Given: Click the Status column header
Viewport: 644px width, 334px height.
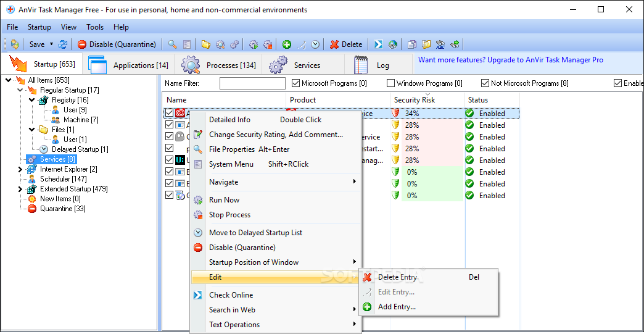Looking at the screenshot, I should point(492,100).
